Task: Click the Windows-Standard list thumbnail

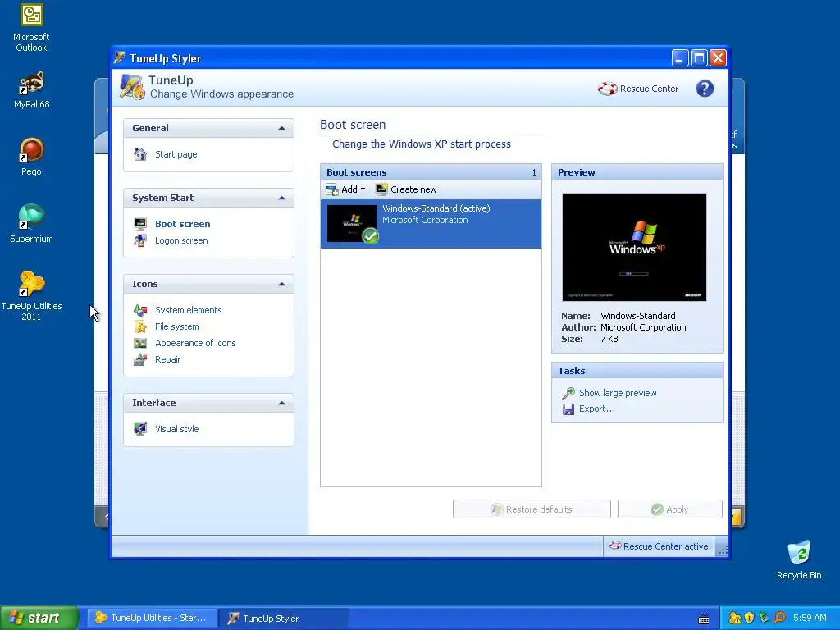Action: pos(352,223)
